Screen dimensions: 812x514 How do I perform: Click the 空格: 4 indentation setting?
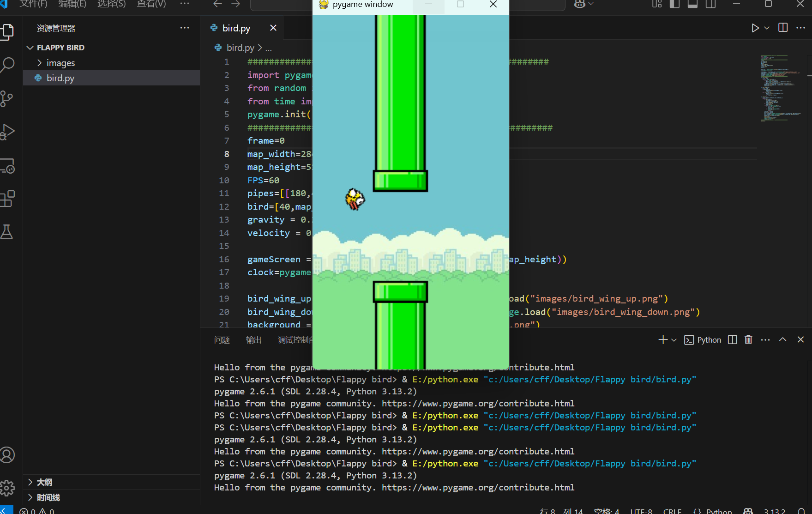(x=607, y=511)
